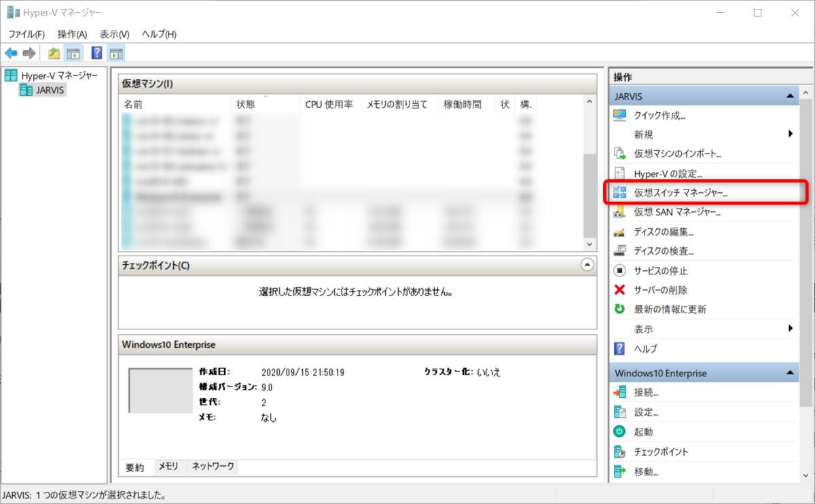
Task: Open the ファイル(F) menu
Action: tap(26, 34)
